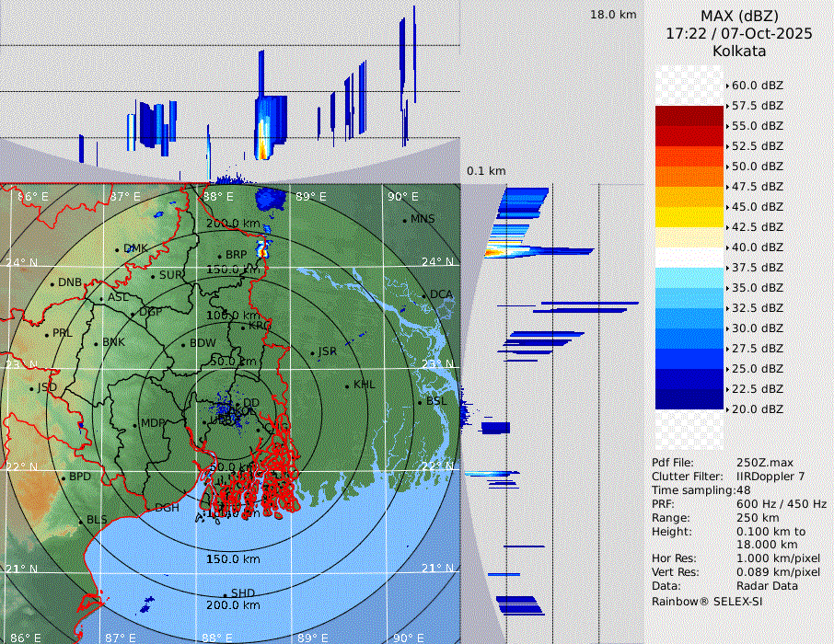Click the MNS station marker dot

[404, 220]
